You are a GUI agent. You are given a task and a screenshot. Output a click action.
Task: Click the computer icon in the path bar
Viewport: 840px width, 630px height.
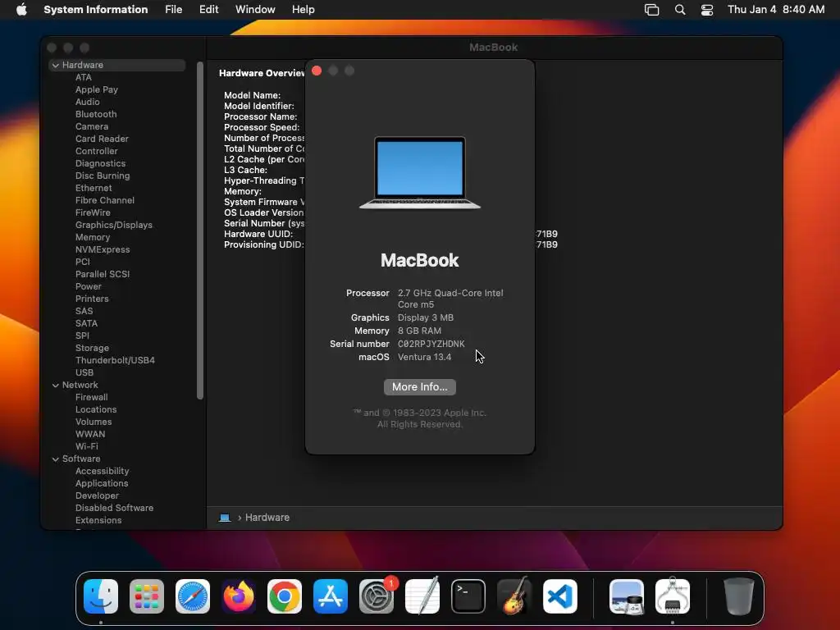[225, 518]
